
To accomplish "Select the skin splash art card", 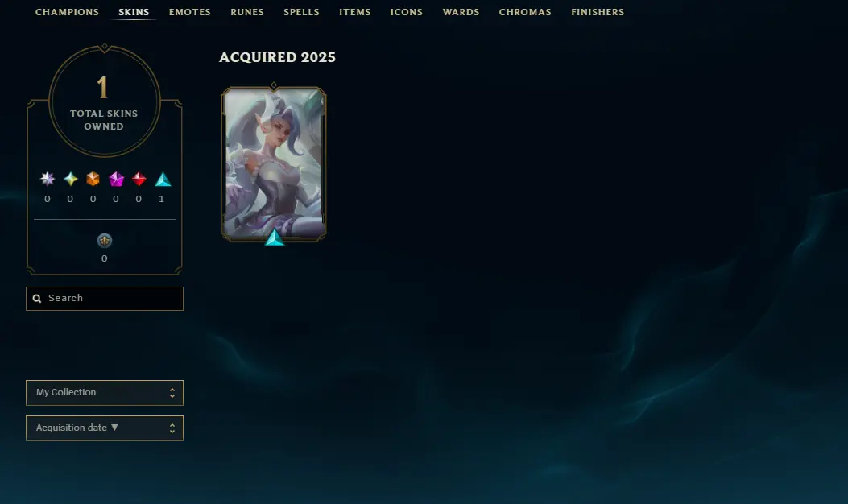I will (x=274, y=163).
